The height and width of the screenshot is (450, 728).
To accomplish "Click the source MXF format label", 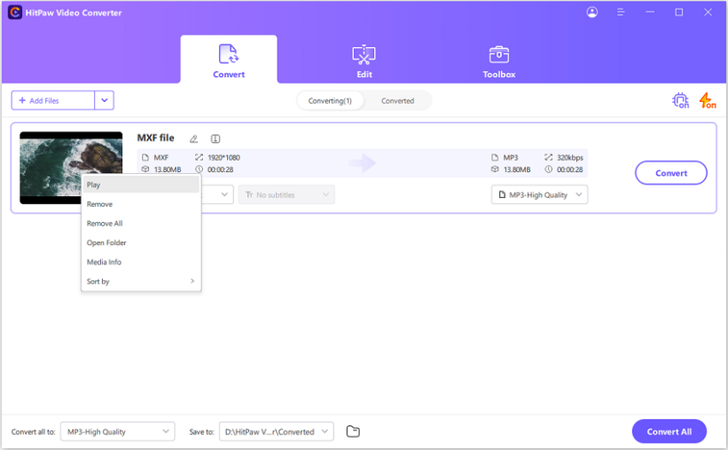I will pyautogui.click(x=161, y=157).
